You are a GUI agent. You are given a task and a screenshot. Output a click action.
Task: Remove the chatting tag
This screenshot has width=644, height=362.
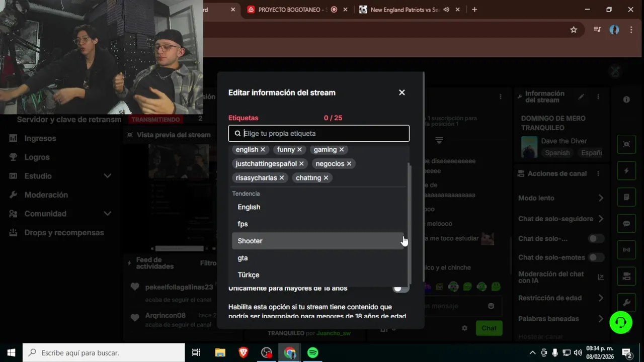click(x=326, y=177)
